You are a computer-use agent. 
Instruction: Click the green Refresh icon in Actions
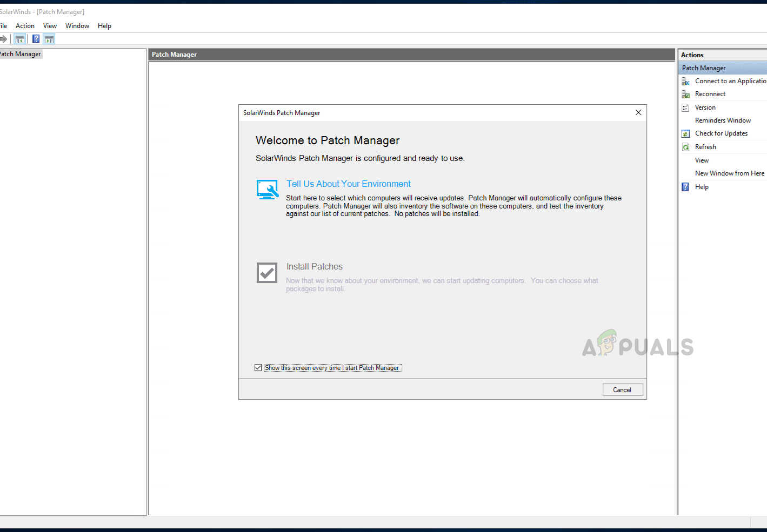[685, 147]
